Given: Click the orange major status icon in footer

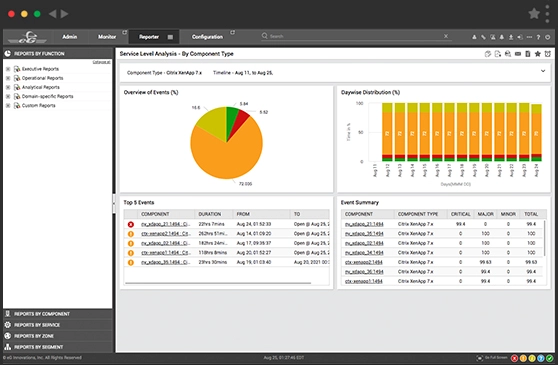Looking at the screenshot, I should point(523,358).
